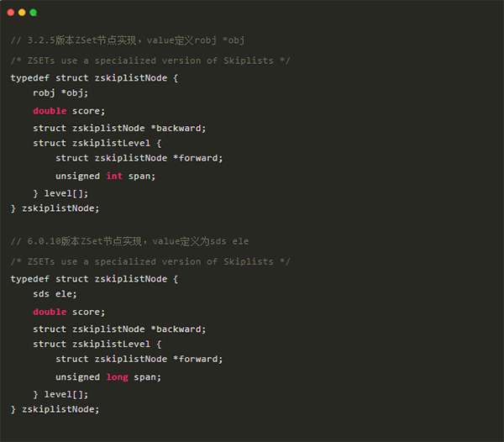
Task: Click the 'sds ele;' declaration line
Action: click(55, 294)
